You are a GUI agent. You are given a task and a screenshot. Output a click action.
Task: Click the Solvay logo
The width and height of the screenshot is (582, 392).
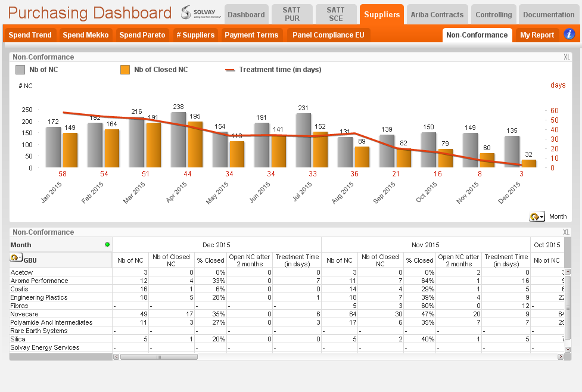click(200, 13)
